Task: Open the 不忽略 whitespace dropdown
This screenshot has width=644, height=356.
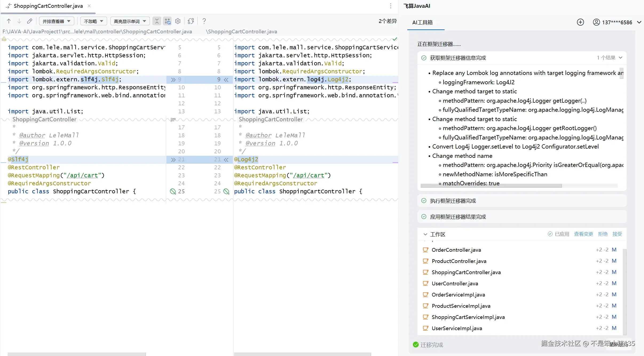Action: tap(93, 21)
